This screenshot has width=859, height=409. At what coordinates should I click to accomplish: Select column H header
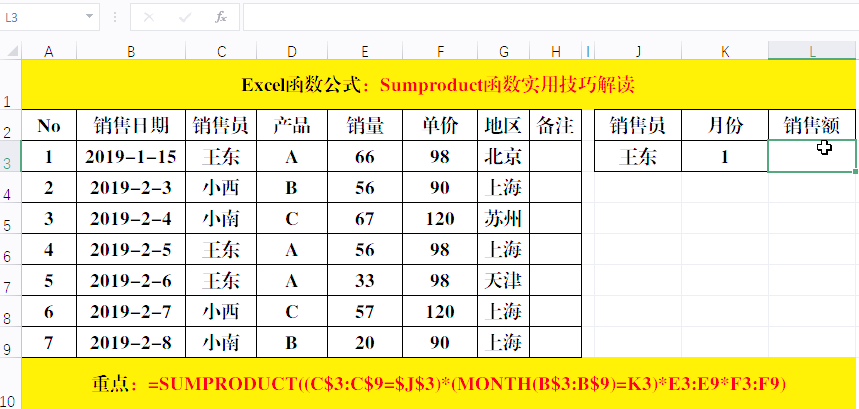tap(556, 51)
